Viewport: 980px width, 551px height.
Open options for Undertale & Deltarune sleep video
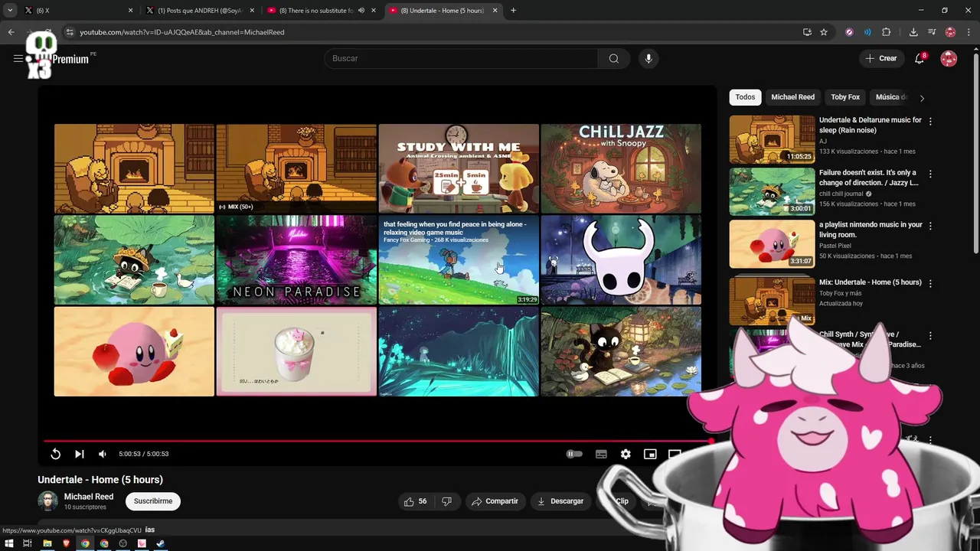click(930, 122)
